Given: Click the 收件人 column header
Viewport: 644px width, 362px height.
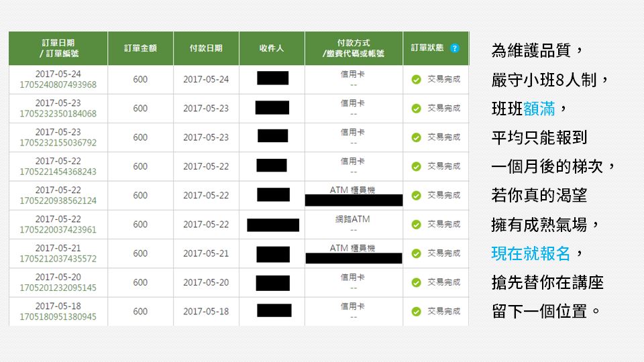Looking at the screenshot, I should pos(272,48).
